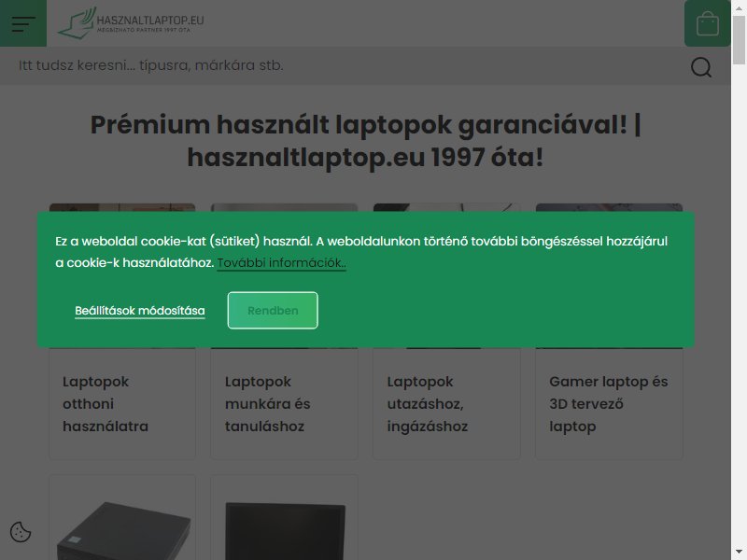The width and height of the screenshot is (747, 560).
Task: Open Gamer laptop és 3D tervező laptop
Action: [609, 404]
